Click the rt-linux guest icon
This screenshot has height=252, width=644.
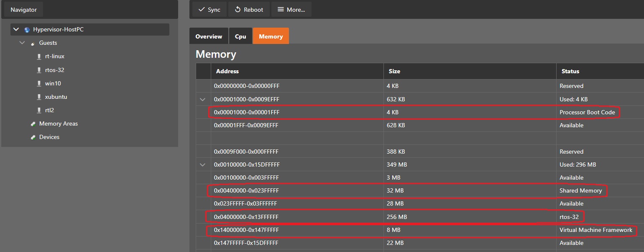coord(39,57)
